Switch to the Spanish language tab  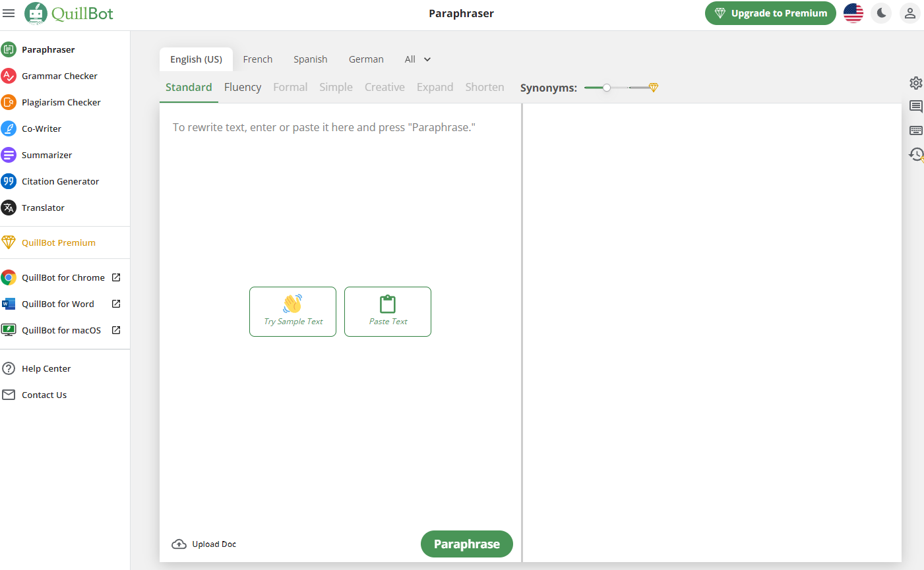pyautogui.click(x=311, y=59)
